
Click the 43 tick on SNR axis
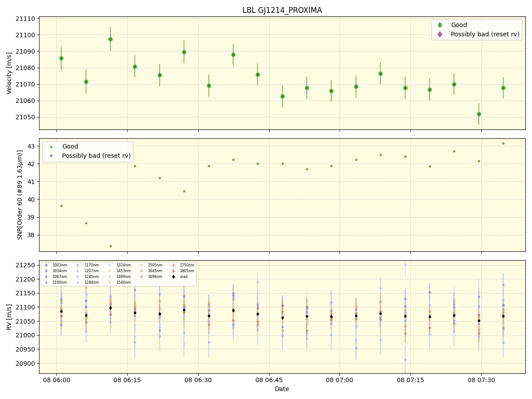coord(32,146)
